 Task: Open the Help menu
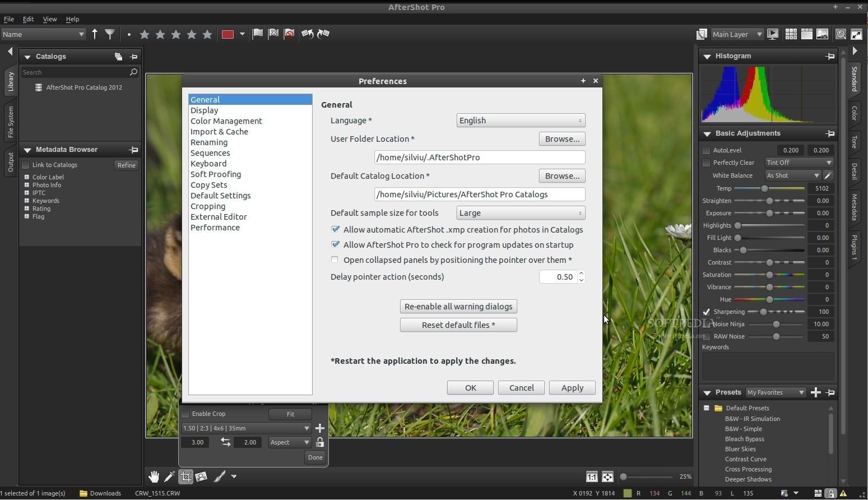(72, 19)
